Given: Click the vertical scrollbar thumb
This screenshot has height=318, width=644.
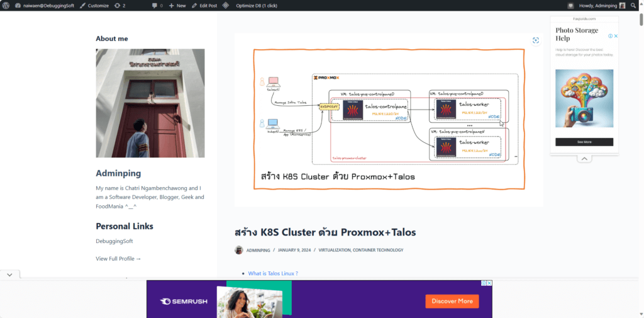Looking at the screenshot, I should (641, 20).
